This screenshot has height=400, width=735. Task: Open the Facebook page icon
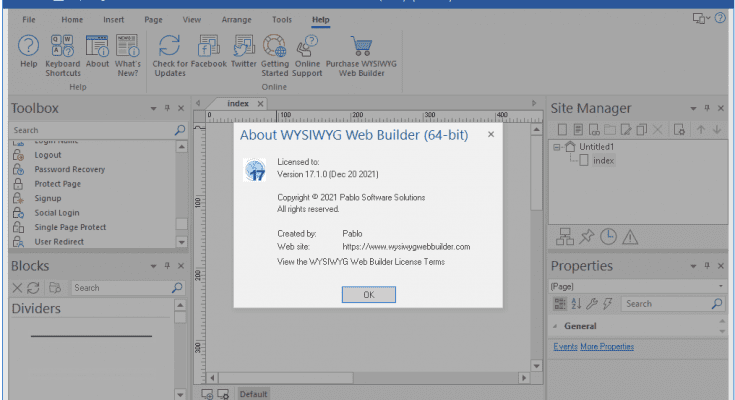tap(209, 52)
